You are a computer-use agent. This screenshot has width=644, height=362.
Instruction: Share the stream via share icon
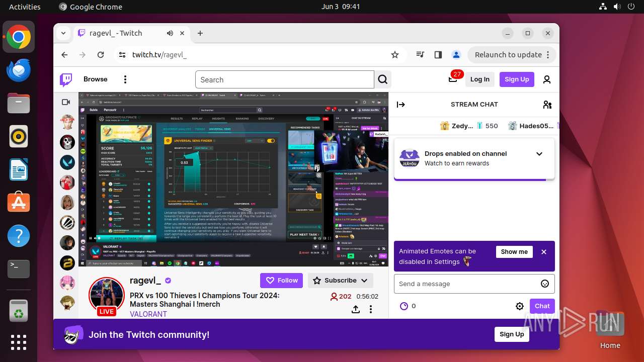pyautogui.click(x=356, y=309)
